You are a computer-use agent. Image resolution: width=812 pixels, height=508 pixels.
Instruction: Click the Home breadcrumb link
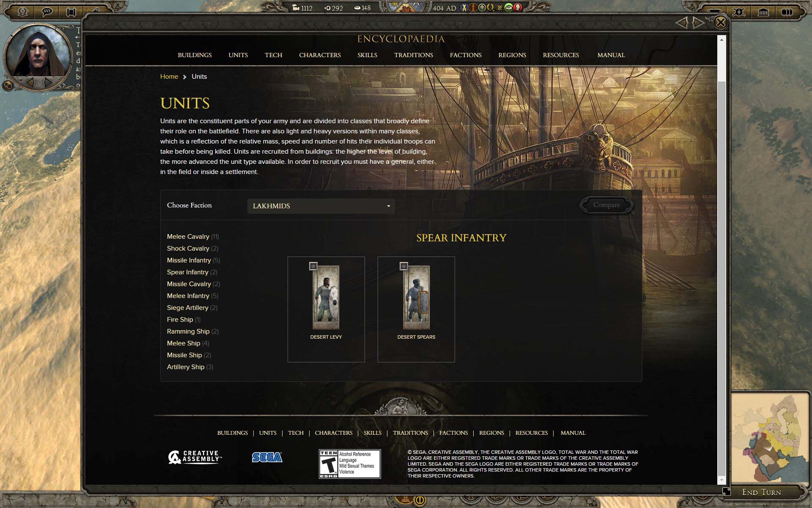pyautogui.click(x=169, y=77)
